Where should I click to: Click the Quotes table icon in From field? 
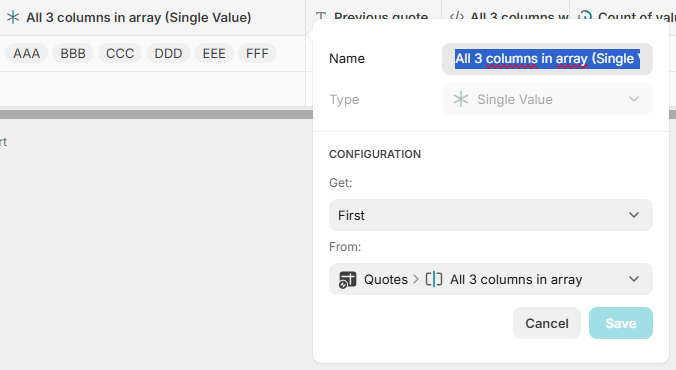coord(347,279)
